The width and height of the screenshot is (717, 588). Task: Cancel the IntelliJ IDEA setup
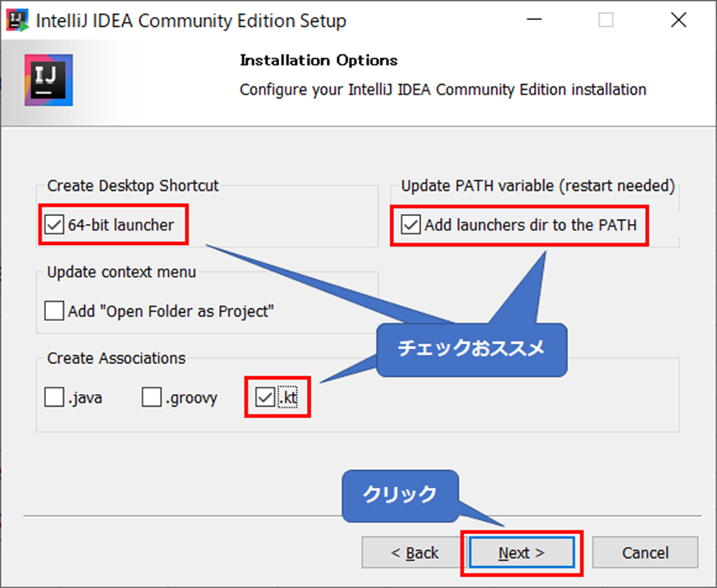645,553
